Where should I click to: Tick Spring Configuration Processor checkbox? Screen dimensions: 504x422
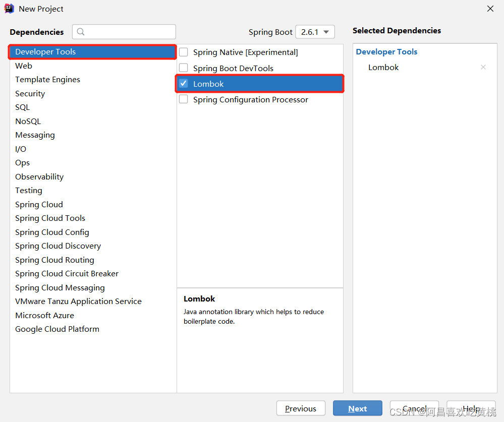click(x=184, y=99)
